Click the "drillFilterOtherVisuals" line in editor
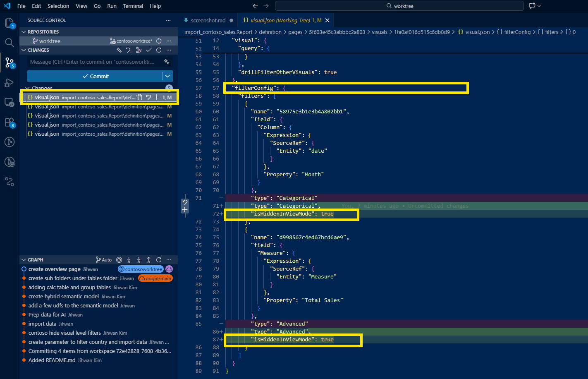 (x=287, y=72)
